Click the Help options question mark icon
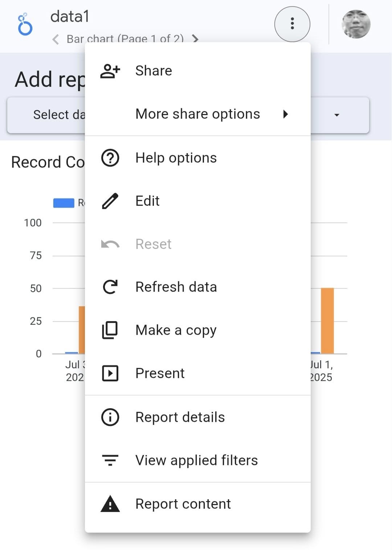The image size is (392, 550). click(110, 158)
